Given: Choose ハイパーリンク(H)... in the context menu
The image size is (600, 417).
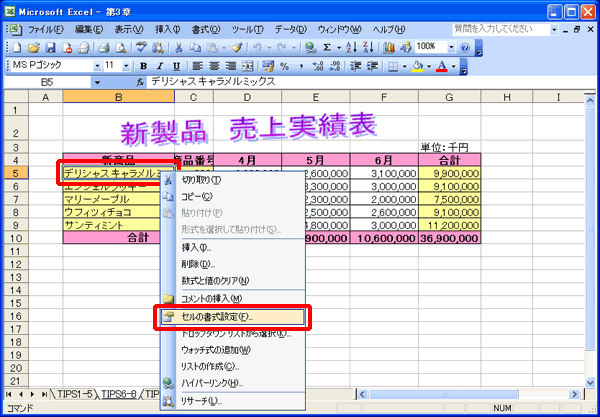Looking at the screenshot, I should tap(233, 383).
